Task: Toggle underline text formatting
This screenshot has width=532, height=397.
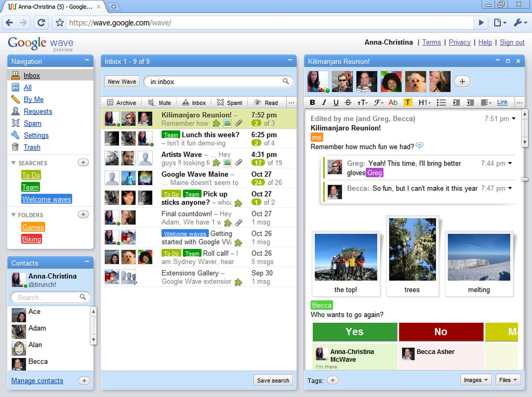Action: pos(336,103)
